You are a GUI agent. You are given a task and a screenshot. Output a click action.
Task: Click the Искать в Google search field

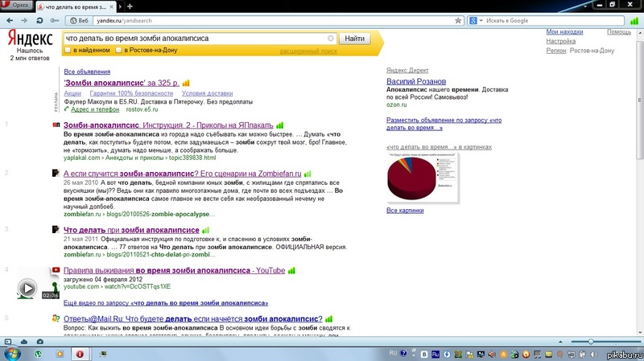[x=554, y=21]
